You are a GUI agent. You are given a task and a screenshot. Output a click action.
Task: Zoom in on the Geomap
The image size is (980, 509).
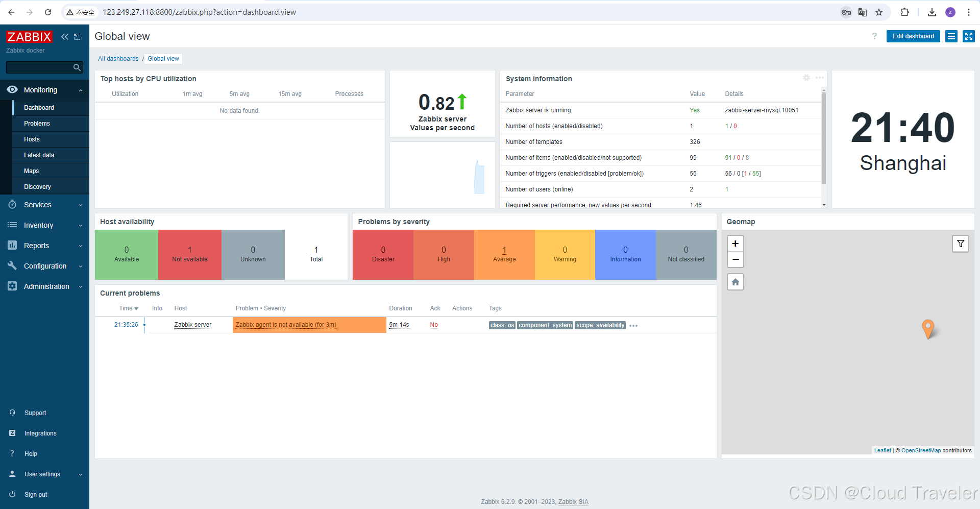[736, 244]
